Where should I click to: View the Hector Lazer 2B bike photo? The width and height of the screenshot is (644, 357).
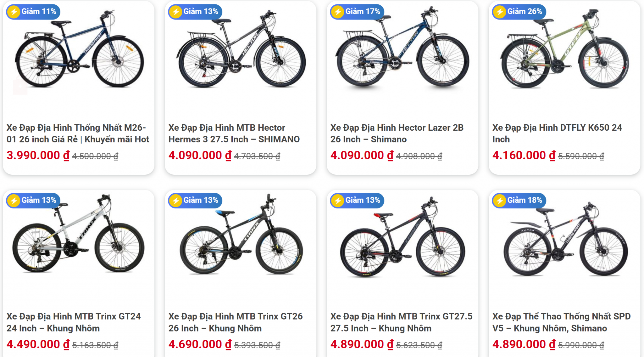[402, 54]
